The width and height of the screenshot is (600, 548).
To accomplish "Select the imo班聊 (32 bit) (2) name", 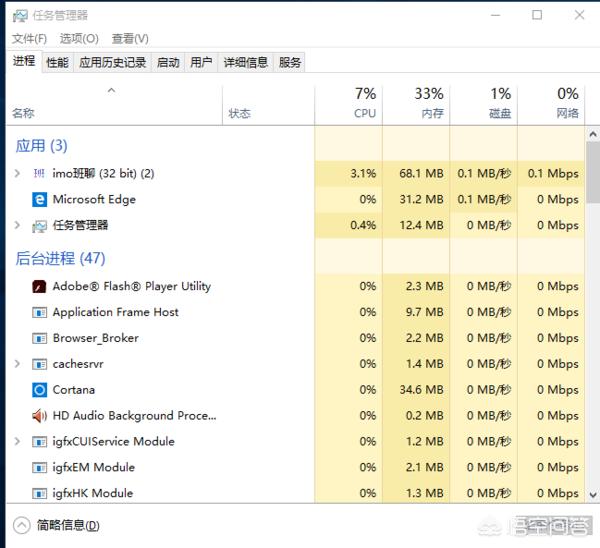I will [103, 174].
